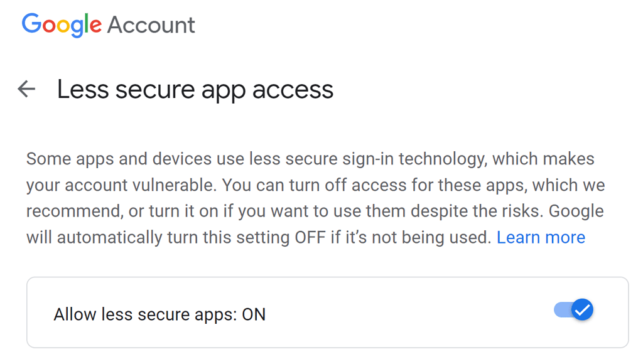Click the Allow less secure apps: ON label
This screenshot has height=364, width=643.
[x=159, y=314]
